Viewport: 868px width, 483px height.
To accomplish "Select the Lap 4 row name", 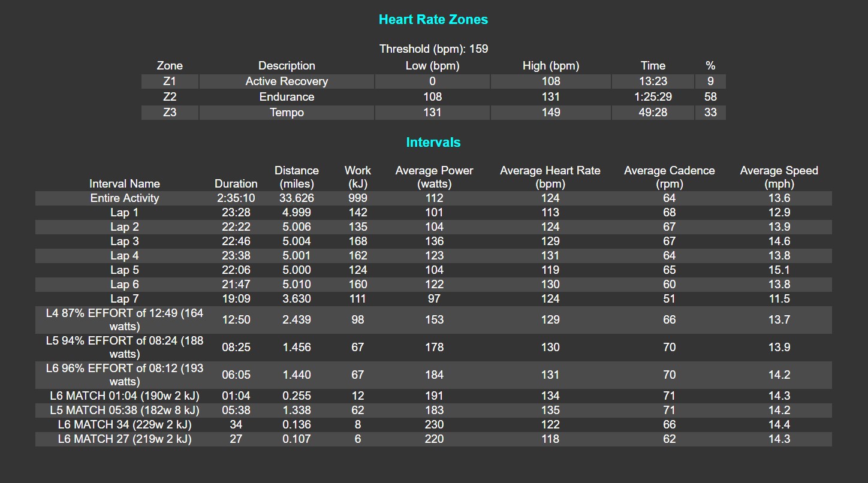I will [125, 256].
